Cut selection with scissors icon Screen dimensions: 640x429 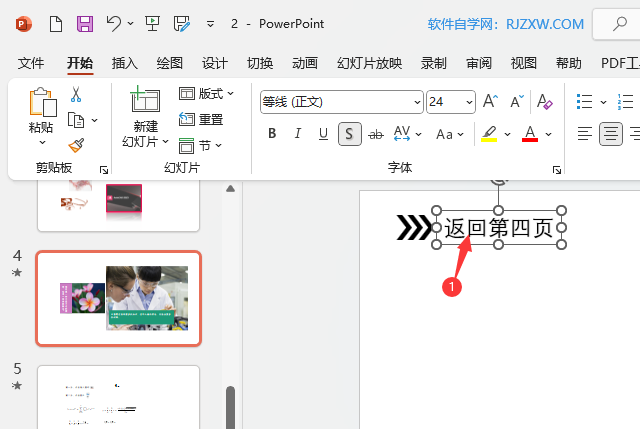coord(76,94)
